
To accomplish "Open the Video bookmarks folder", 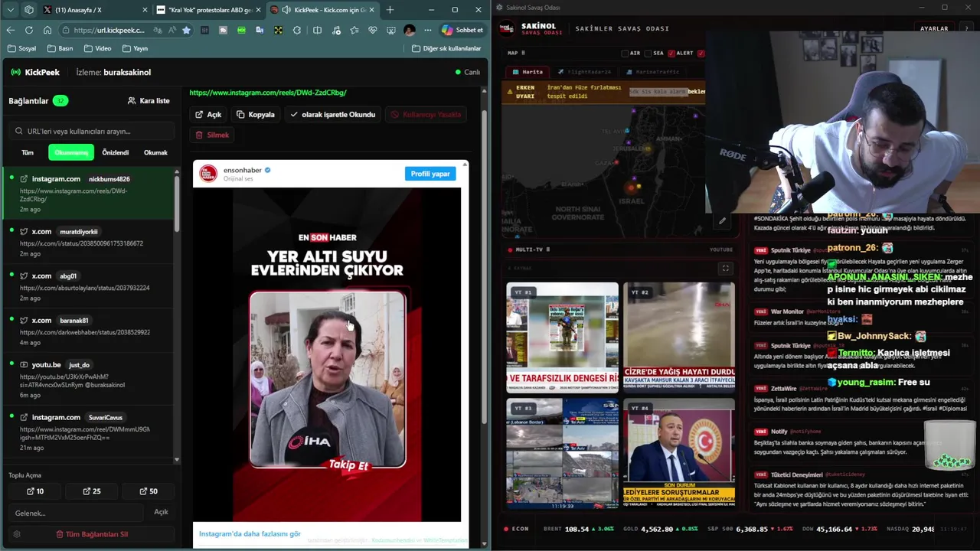I will click(98, 48).
